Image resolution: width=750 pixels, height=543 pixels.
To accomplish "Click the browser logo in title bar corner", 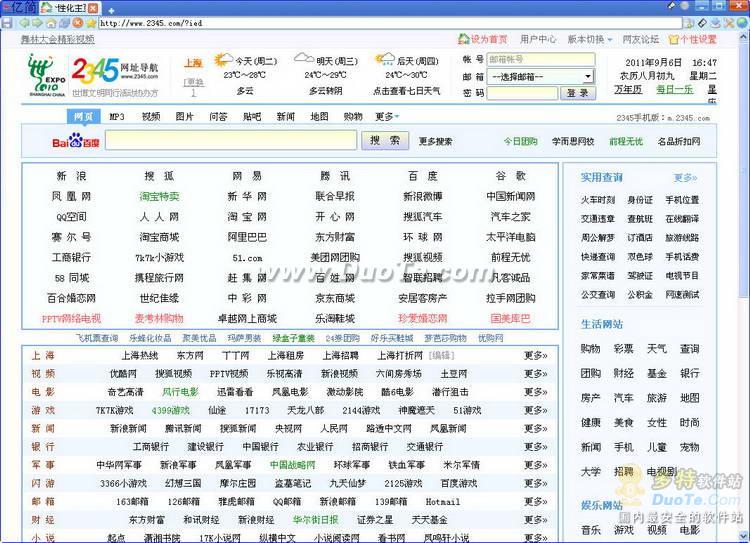I will coord(19,7).
